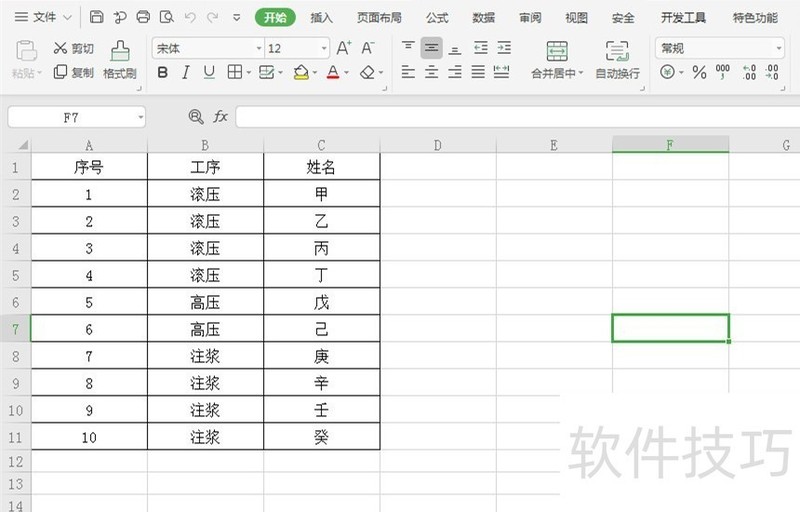Click the eraser clear-format icon
The image size is (800, 512).
point(367,72)
